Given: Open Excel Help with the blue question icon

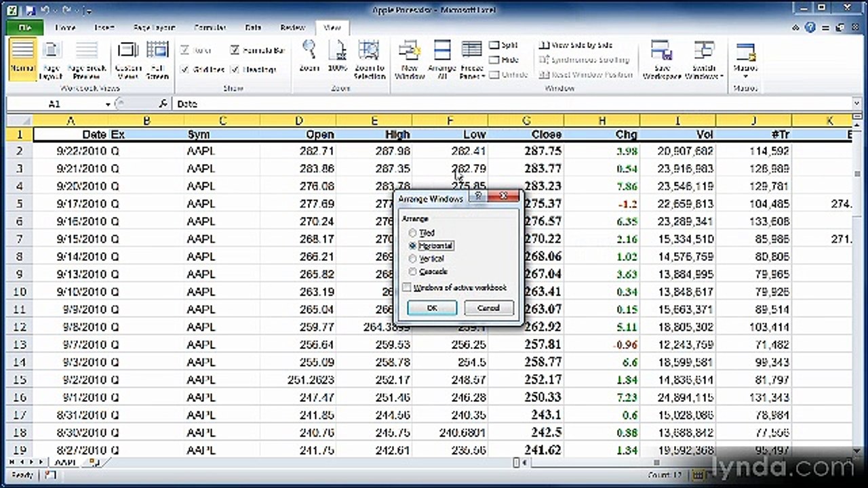Looking at the screenshot, I should click(810, 28).
